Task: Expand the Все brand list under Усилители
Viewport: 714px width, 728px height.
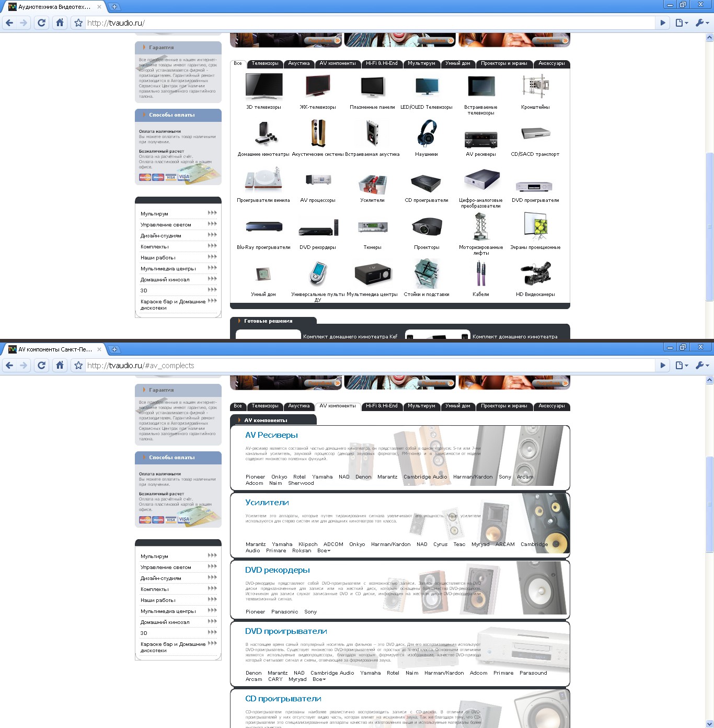Action: pos(324,551)
